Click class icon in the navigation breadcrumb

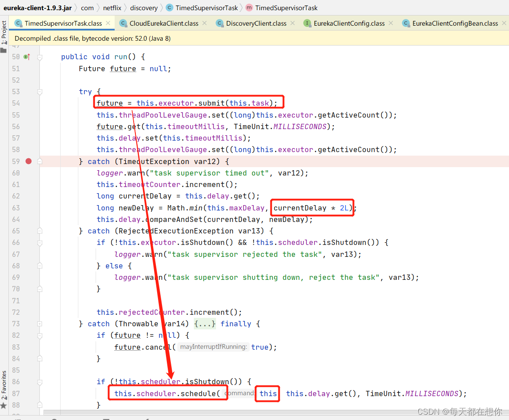click(170, 8)
